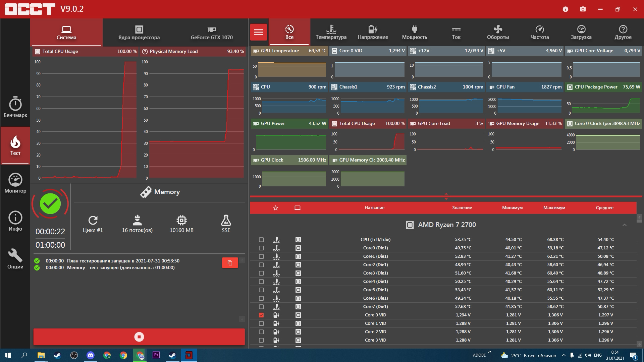Stop the running memory test
Viewport: 644px width, 362px height.
(139, 337)
